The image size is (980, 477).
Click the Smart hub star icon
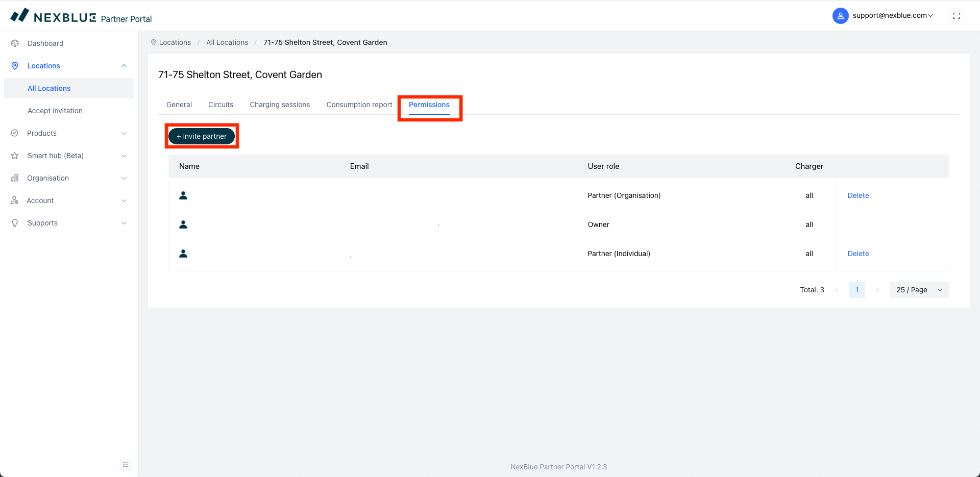pyautogui.click(x=15, y=156)
